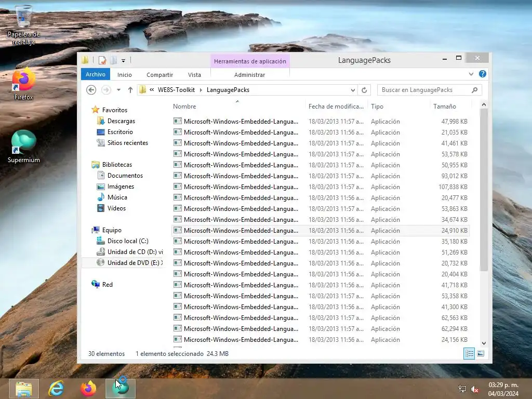Go back with the back arrow
This screenshot has width=532, height=399.
[91, 90]
